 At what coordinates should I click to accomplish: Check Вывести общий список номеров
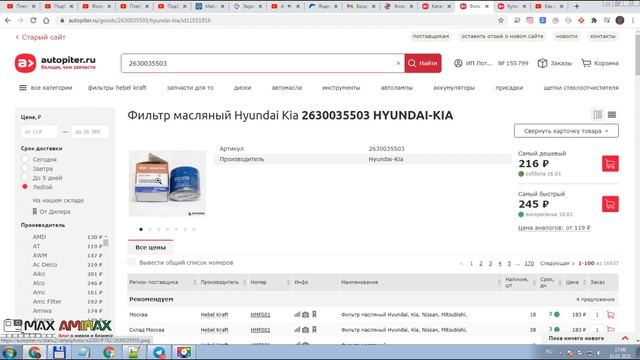[131, 262]
